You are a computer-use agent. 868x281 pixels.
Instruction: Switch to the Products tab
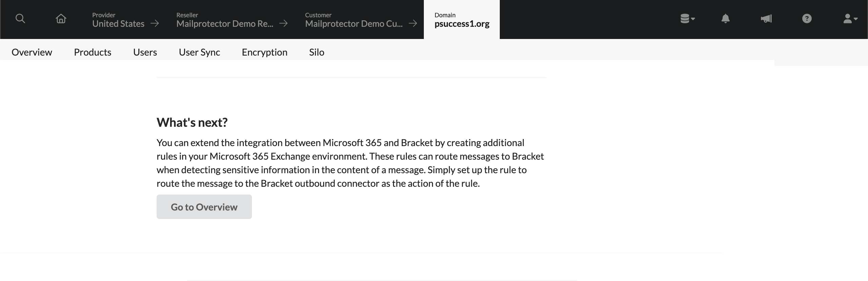click(x=93, y=52)
